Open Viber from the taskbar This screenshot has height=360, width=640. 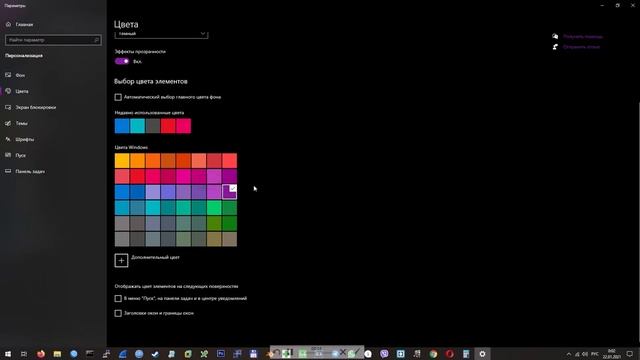point(384,354)
